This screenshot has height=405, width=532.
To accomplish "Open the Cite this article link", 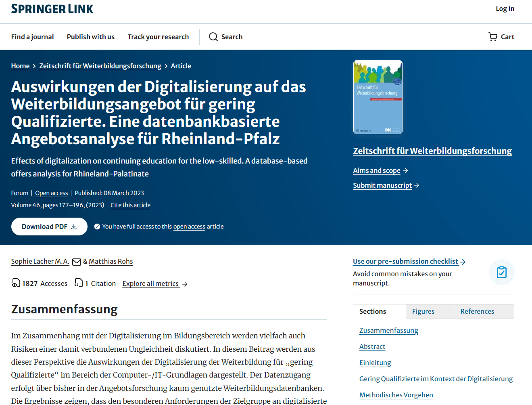I will [x=130, y=205].
